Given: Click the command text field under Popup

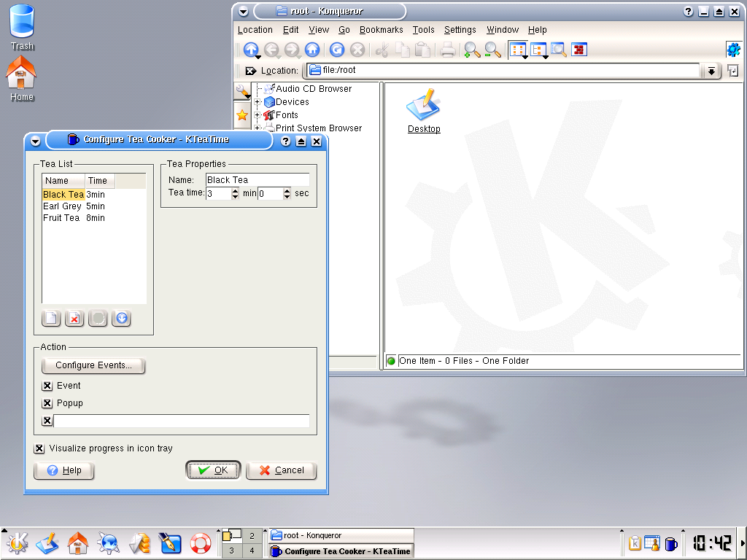Looking at the screenshot, I should pos(182,421).
